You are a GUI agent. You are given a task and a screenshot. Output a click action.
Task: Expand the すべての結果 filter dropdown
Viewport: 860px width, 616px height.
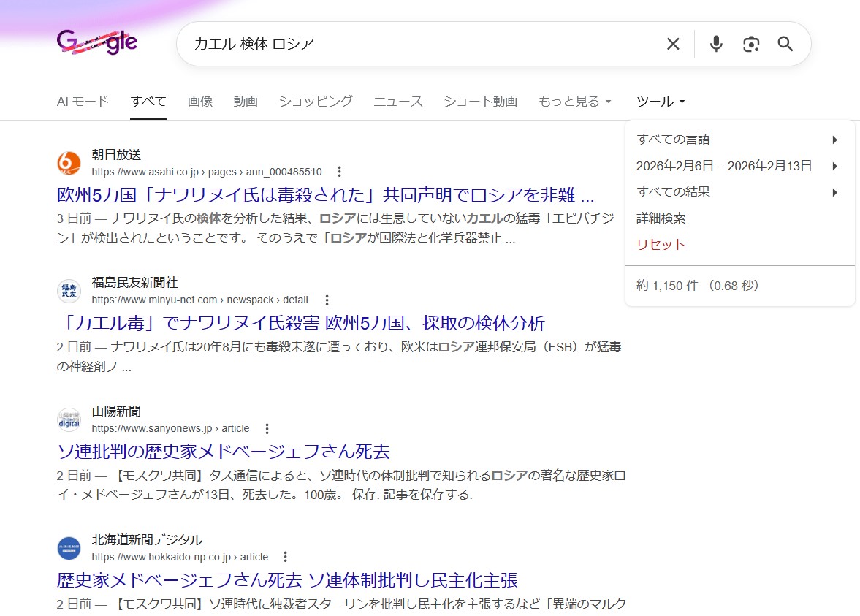[x=738, y=192]
